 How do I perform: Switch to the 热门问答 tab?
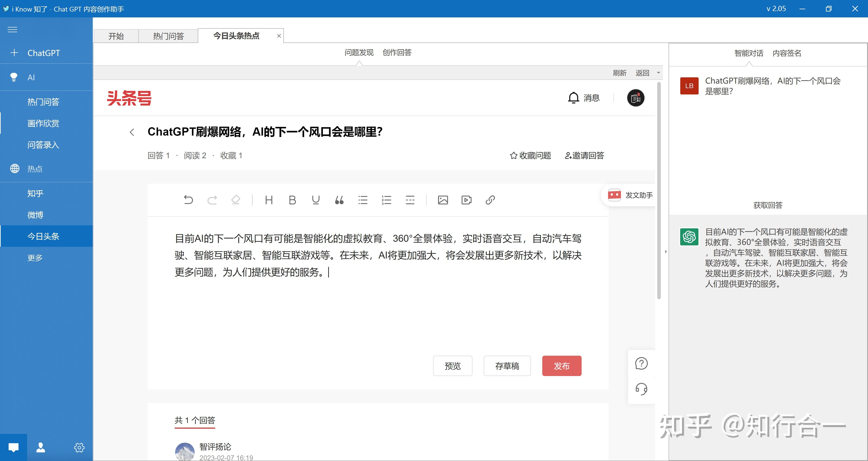pyautogui.click(x=168, y=36)
